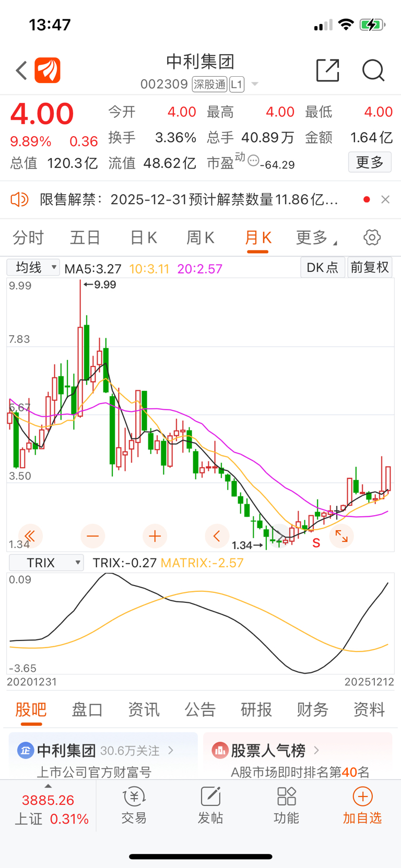Switch to 周K chart tab
Screen dimensions: 401x868
(200, 238)
